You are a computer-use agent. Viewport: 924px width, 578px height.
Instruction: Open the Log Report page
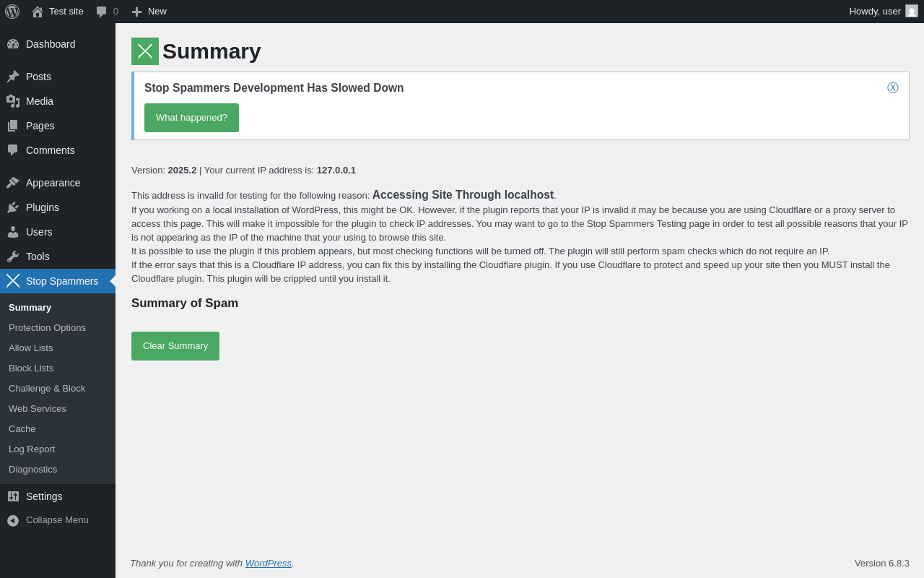tap(32, 449)
